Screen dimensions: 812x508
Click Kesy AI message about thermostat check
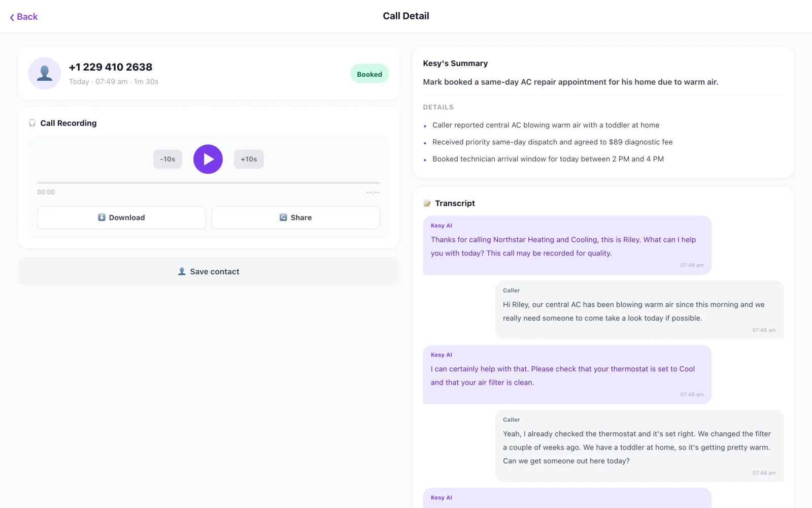click(x=567, y=375)
